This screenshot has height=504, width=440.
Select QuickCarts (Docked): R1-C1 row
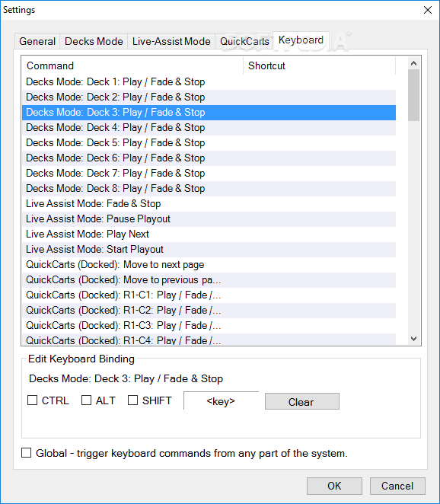[209, 295]
